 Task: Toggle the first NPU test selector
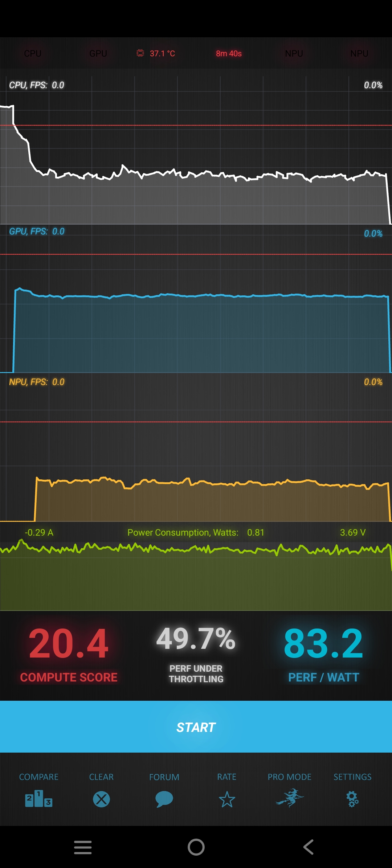[x=294, y=53]
